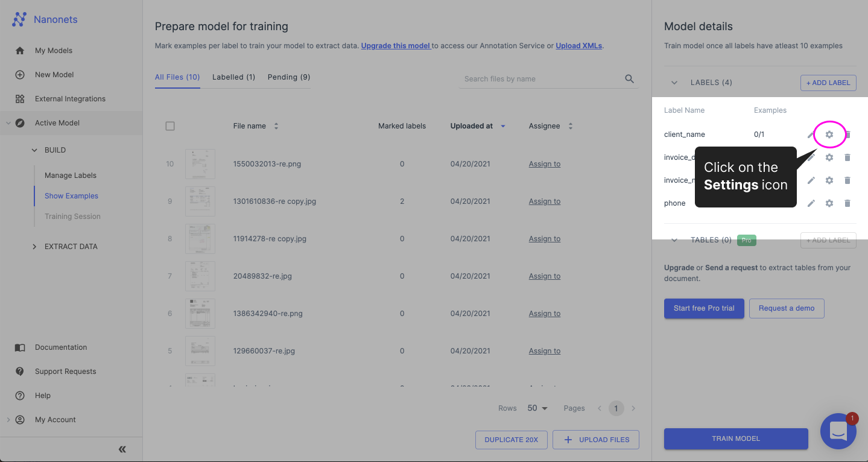Delete the phone label
868x462 pixels.
pos(847,203)
